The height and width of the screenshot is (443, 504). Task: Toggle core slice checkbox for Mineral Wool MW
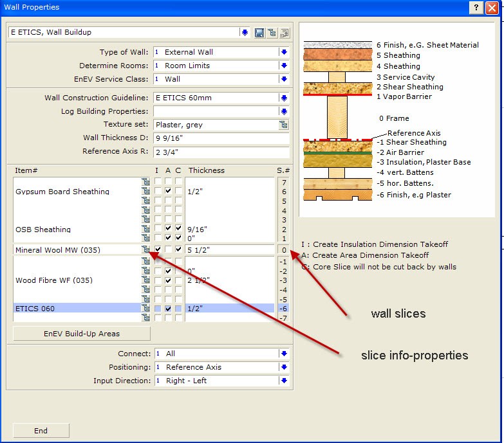click(x=178, y=249)
